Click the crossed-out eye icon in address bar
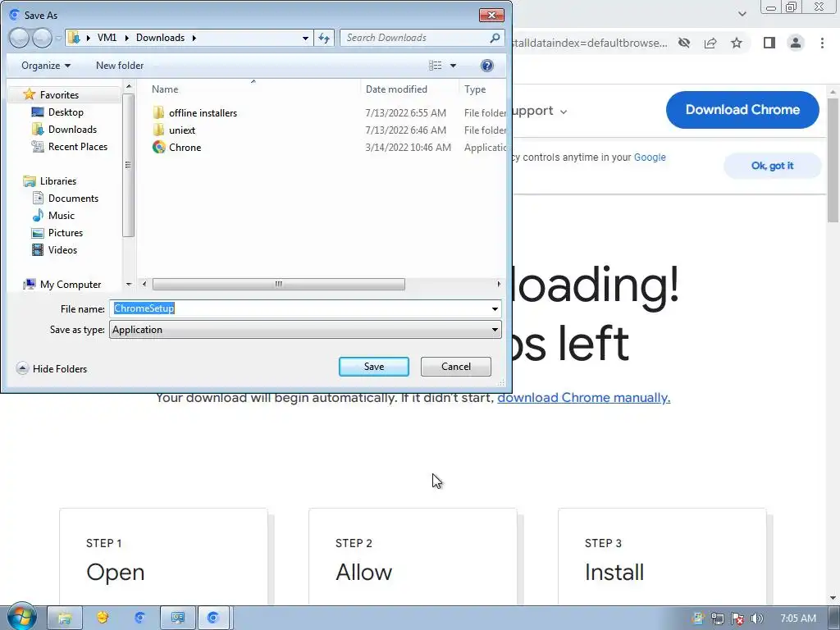This screenshot has height=630, width=840. 684,43
